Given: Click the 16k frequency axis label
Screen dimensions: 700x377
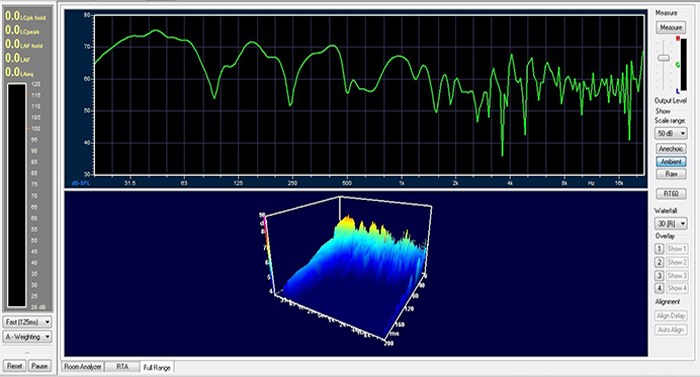Looking at the screenshot, I should [619, 183].
